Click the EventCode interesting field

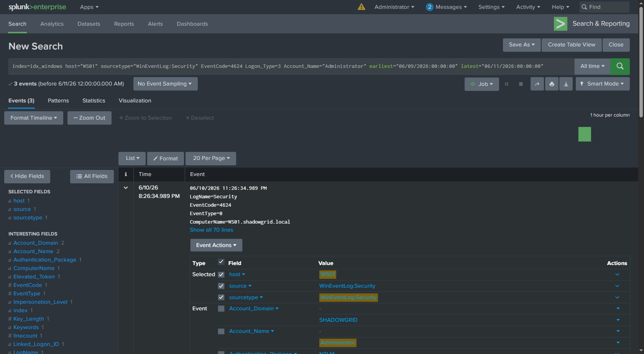(x=28, y=285)
